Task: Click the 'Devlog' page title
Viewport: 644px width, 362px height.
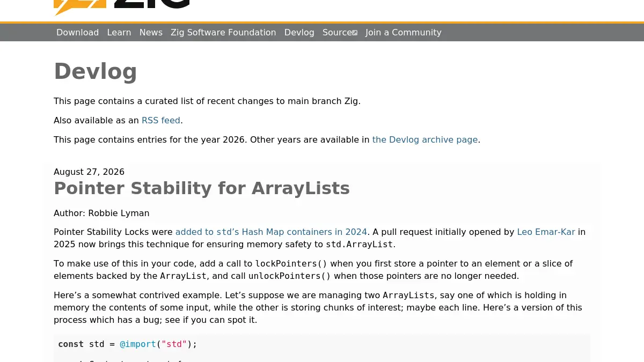Action: tap(96, 71)
